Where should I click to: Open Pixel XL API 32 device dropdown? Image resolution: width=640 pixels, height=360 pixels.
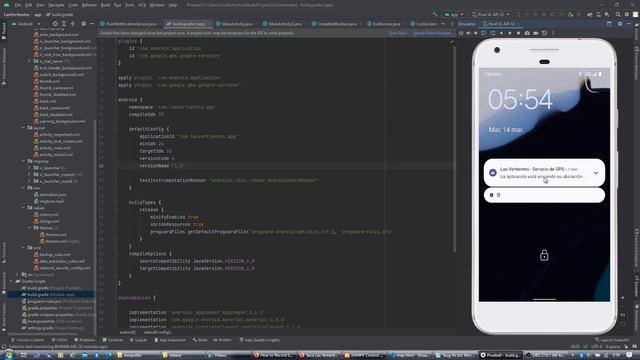click(x=490, y=14)
